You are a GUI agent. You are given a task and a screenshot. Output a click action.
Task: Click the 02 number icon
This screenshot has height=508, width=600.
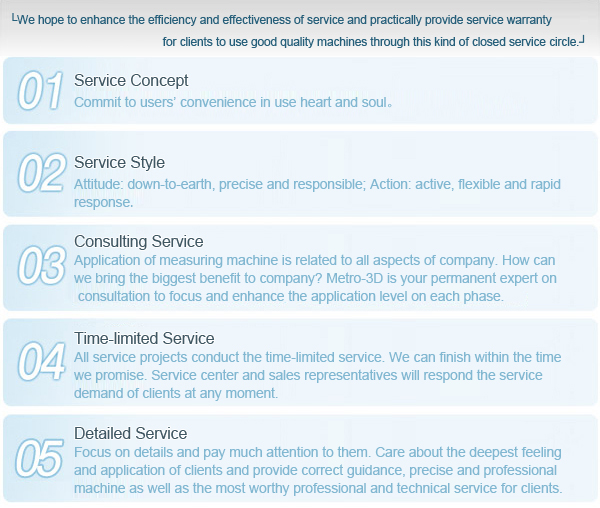(41, 173)
